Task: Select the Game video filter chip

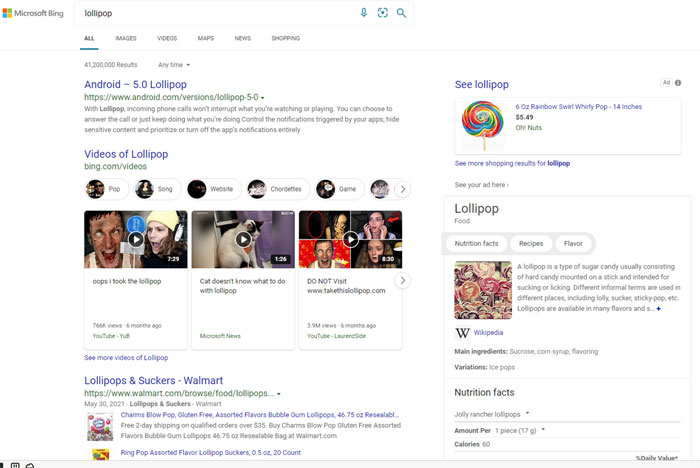Action: 339,189
